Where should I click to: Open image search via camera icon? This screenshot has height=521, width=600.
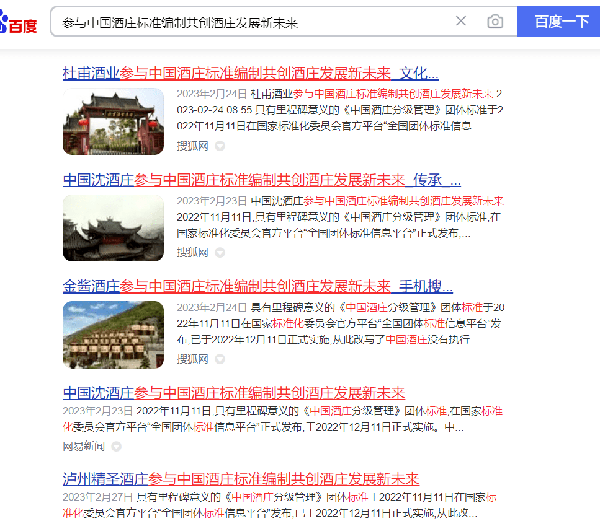coord(495,21)
